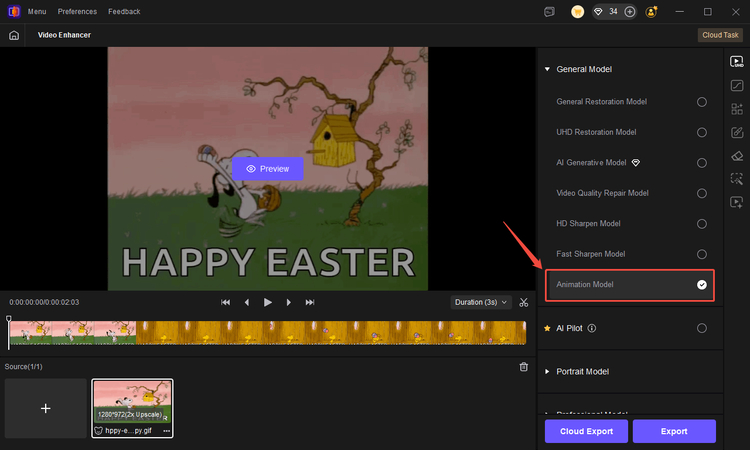Select HD Sharpen Model radio
Viewport: 750px width, 450px height.
[702, 224]
